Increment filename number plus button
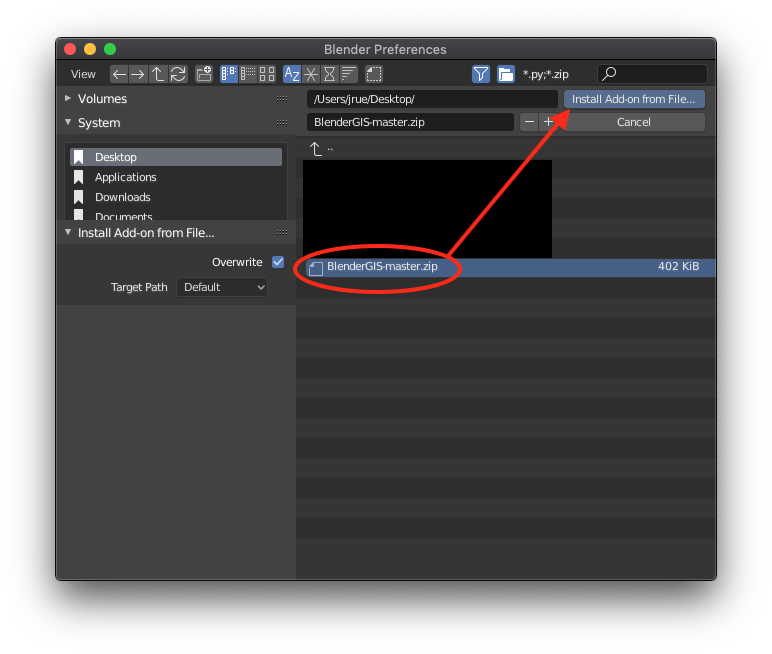Viewport: 772px width, 654px height. (x=548, y=122)
